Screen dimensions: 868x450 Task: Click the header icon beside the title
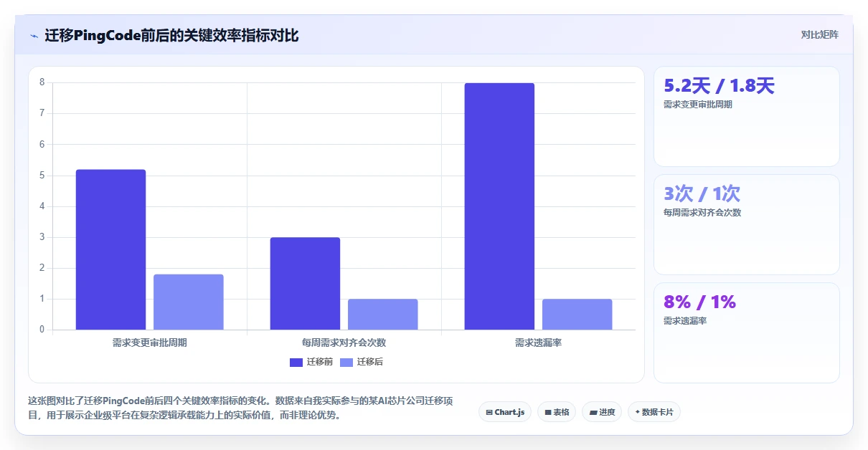(34, 35)
